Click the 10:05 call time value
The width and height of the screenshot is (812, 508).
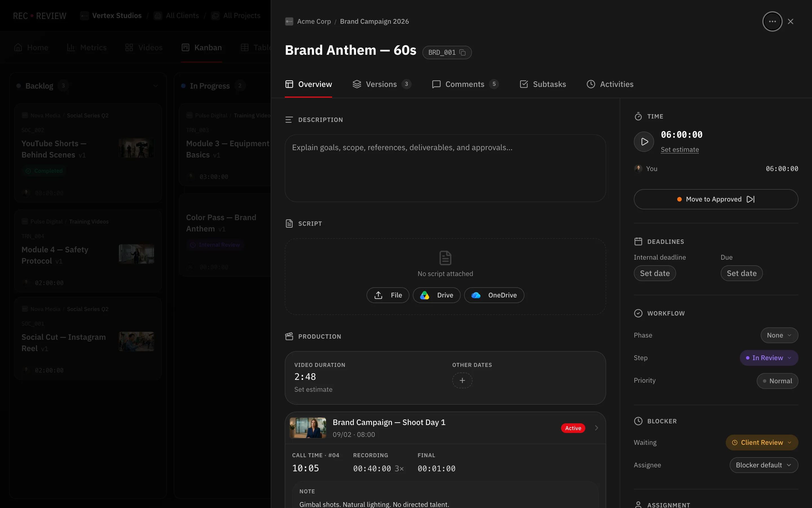click(305, 468)
